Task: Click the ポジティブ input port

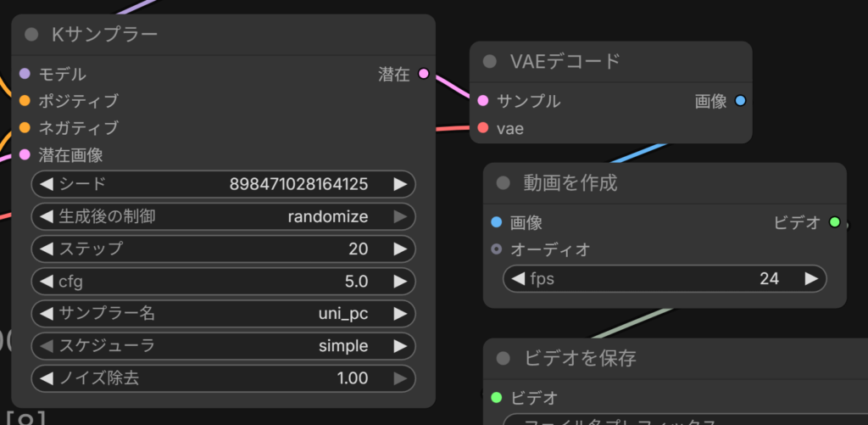Action: pos(25,101)
